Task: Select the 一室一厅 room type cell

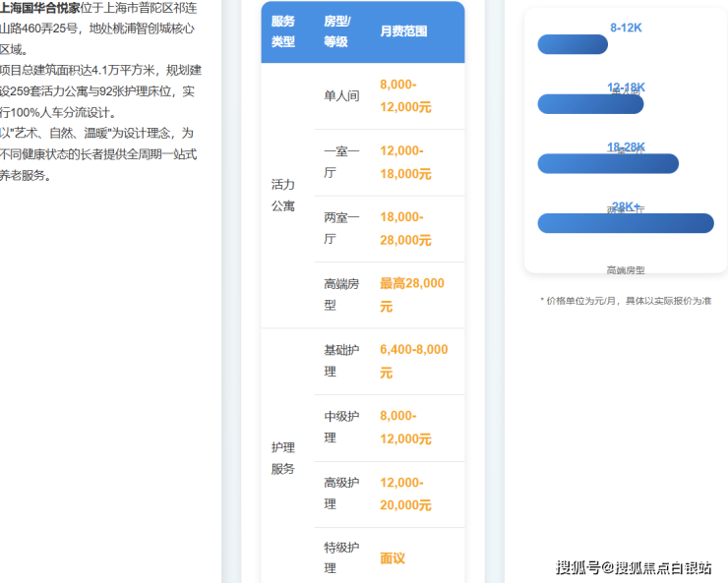Action: (341, 162)
